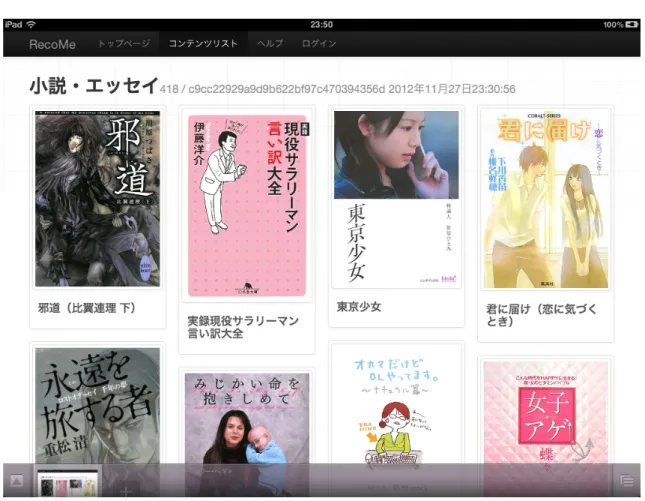
Task: Open the 永遠を旅する者 book cover
Action: (97, 406)
